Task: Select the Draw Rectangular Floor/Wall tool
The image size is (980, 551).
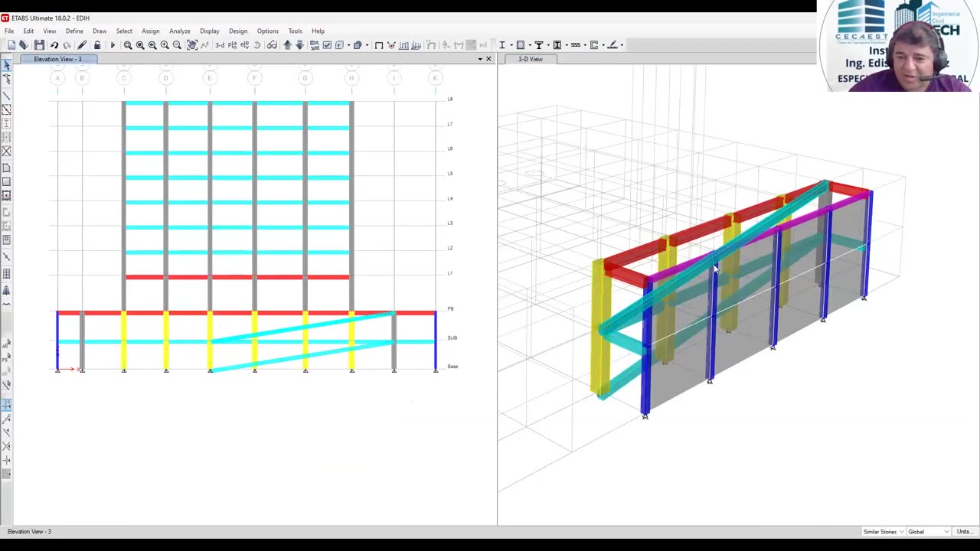Action: 7,182
